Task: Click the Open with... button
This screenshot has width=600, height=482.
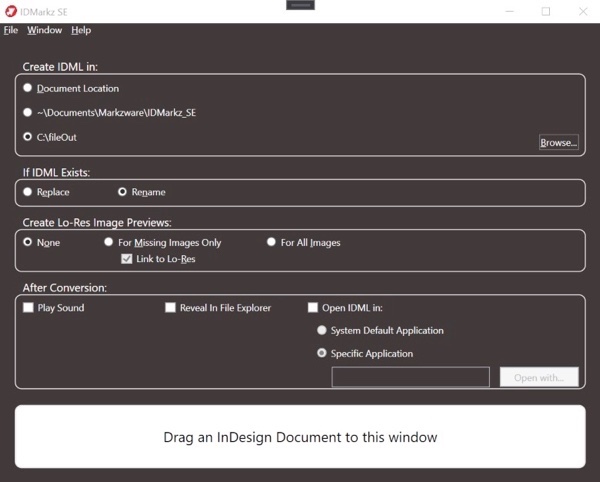Action: 539,377
